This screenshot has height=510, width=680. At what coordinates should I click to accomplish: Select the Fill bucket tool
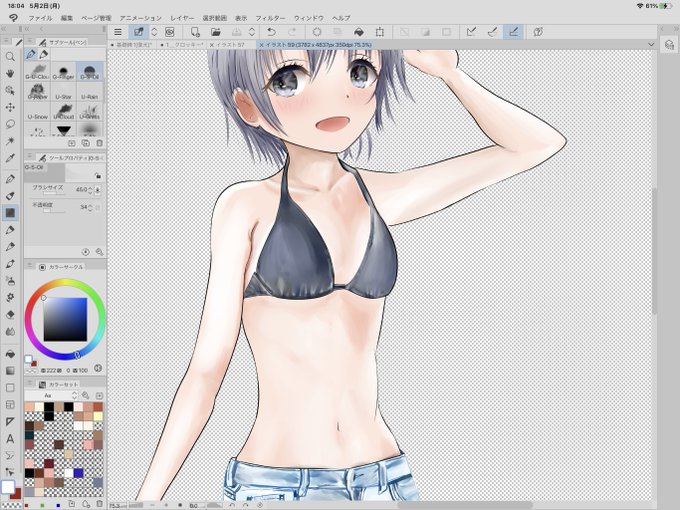click(10, 354)
